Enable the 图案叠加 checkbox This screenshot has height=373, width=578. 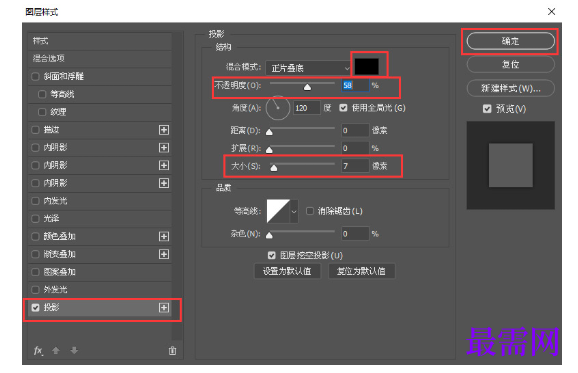(x=35, y=272)
